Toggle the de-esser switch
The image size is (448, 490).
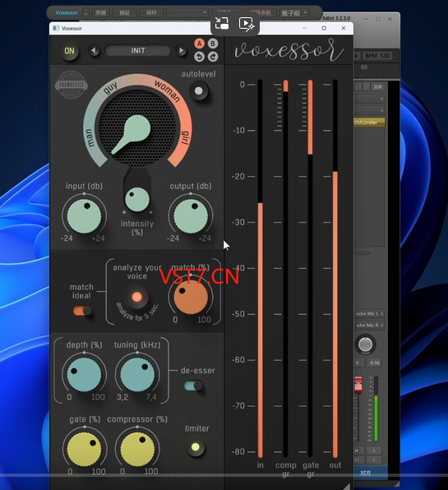click(194, 386)
